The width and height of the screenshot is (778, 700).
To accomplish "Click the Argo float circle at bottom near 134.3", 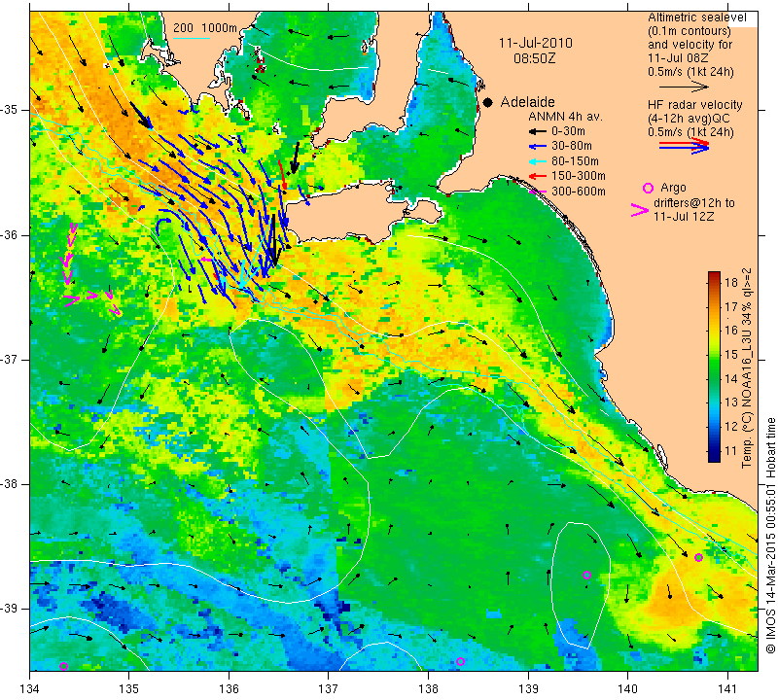I will click(x=63, y=666).
